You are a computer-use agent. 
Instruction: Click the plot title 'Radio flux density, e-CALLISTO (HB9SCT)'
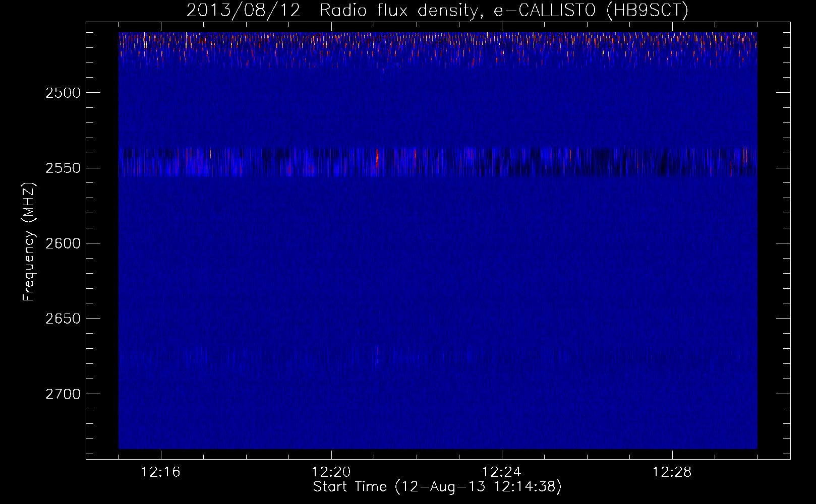coord(504,10)
